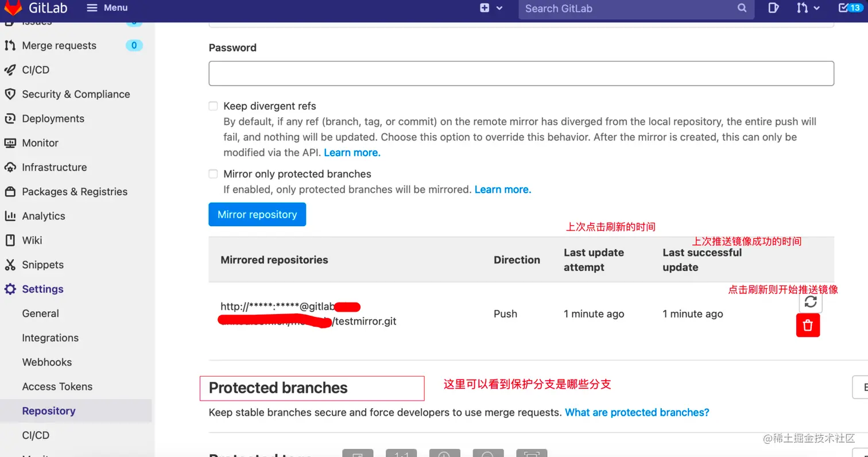Viewport: 868px width, 457px height.
Task: Click the refresh mirror update icon
Action: tap(811, 301)
